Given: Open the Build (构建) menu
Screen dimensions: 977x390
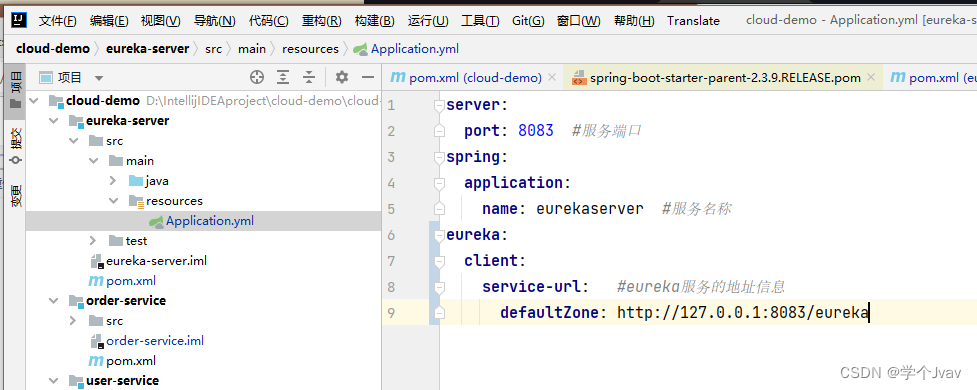Looking at the screenshot, I should [x=374, y=21].
